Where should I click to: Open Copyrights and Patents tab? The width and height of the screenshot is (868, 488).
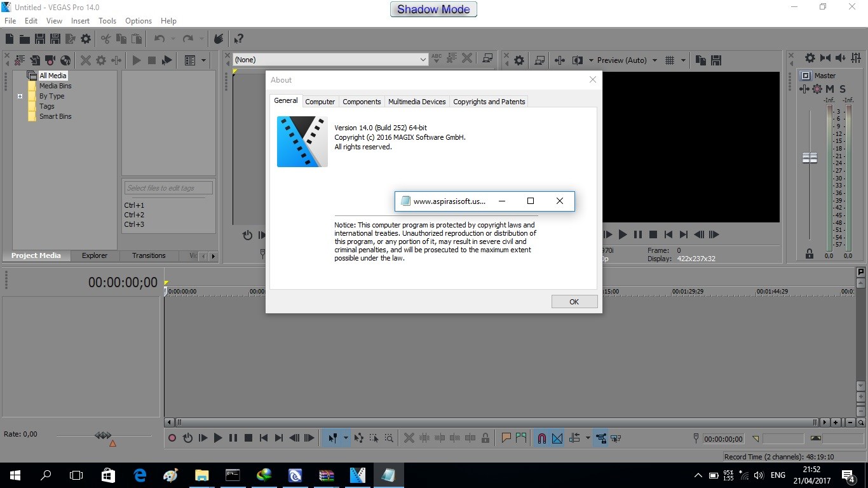tap(489, 102)
